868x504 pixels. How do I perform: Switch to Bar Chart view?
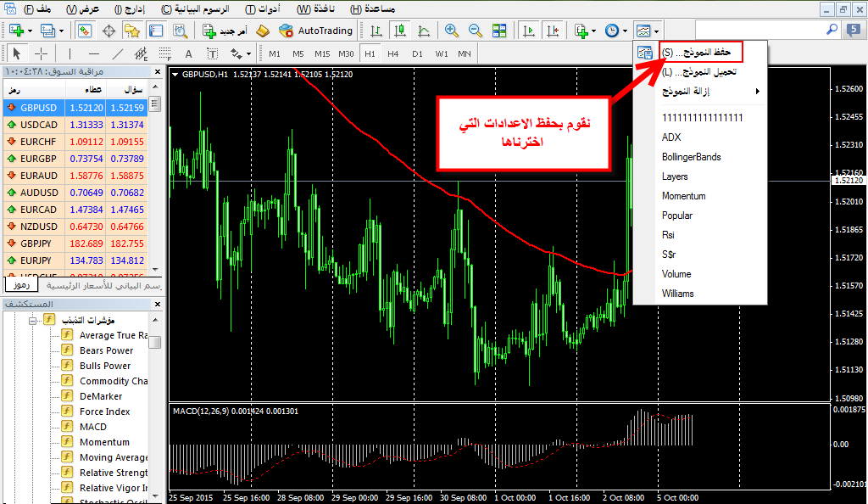pyautogui.click(x=376, y=31)
